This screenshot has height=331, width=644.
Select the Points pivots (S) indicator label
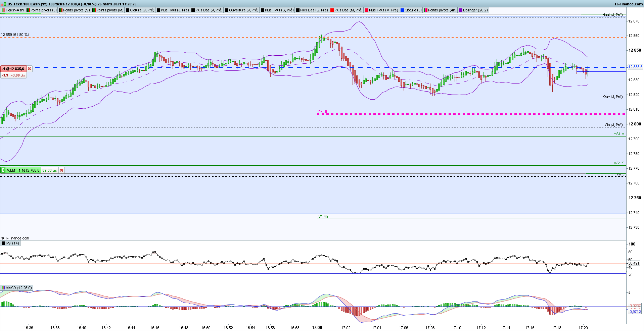[75, 10]
